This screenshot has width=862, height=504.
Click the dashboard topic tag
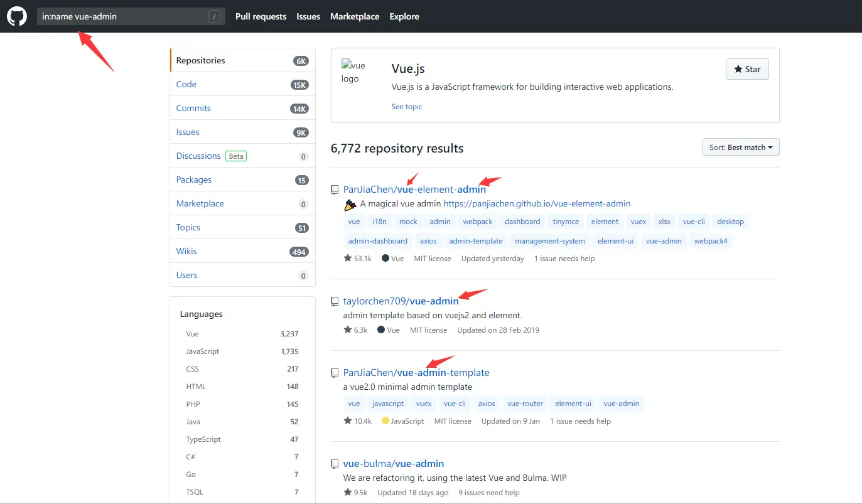click(x=522, y=222)
